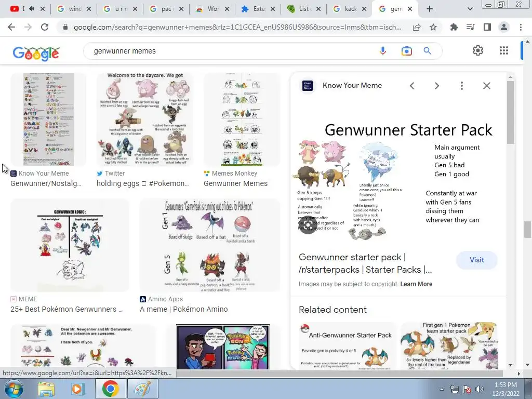
Task: Share this page from address bar
Action: tap(417, 27)
